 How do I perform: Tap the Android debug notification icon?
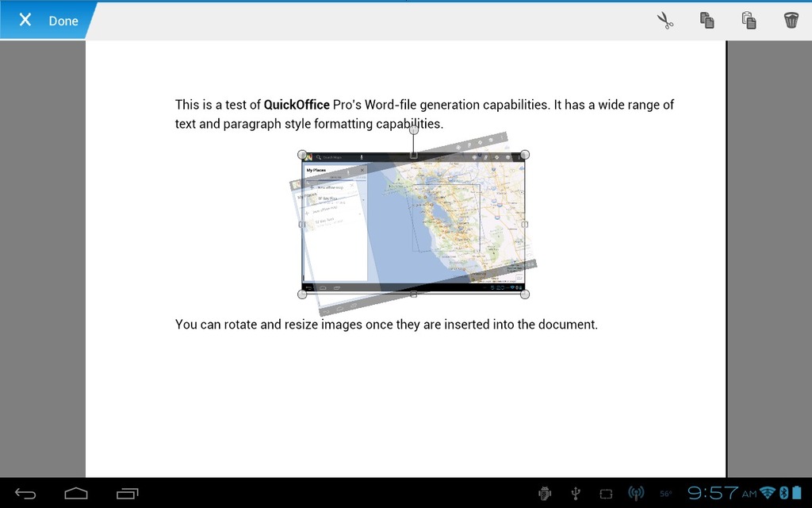pyautogui.click(x=544, y=494)
